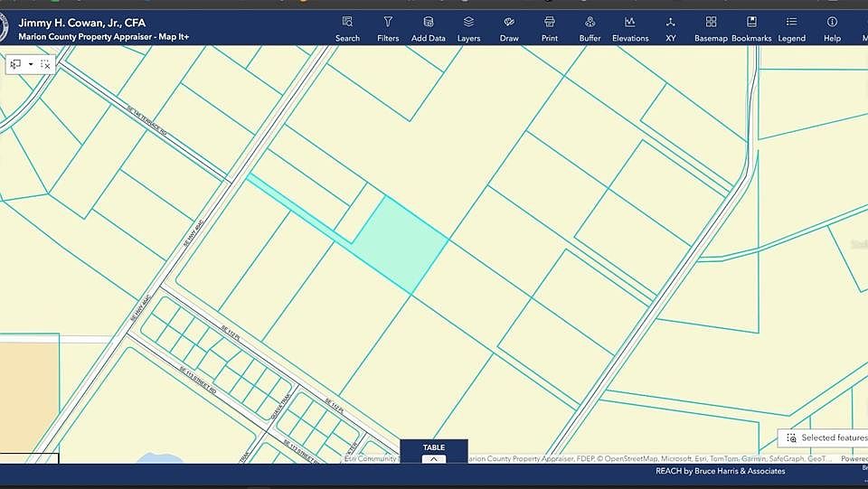Open the Help menu

pyautogui.click(x=832, y=27)
